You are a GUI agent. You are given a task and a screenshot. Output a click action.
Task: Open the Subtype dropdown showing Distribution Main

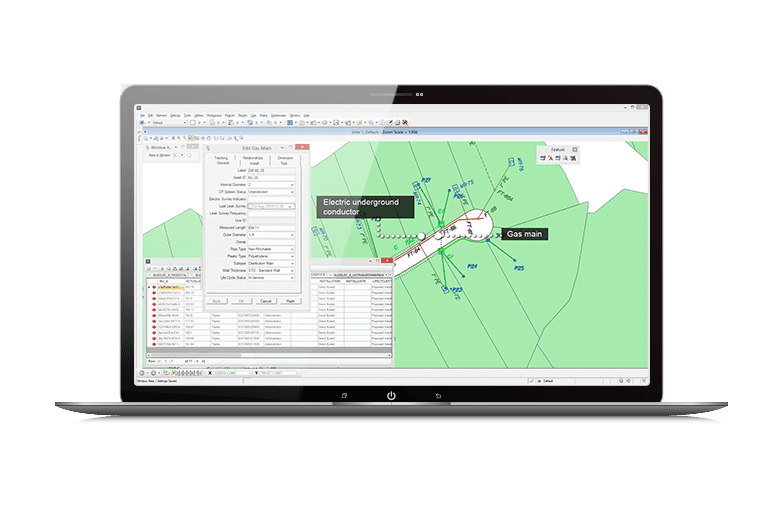[292, 263]
